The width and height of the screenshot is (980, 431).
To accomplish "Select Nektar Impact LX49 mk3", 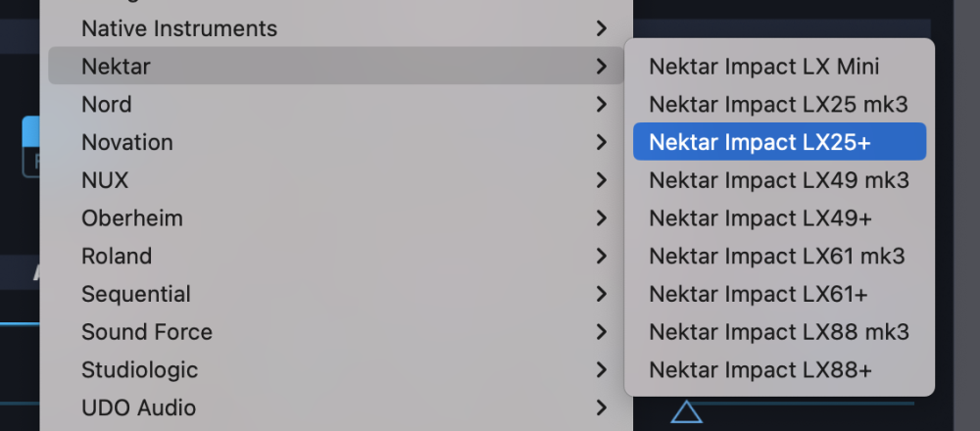I will (x=779, y=180).
